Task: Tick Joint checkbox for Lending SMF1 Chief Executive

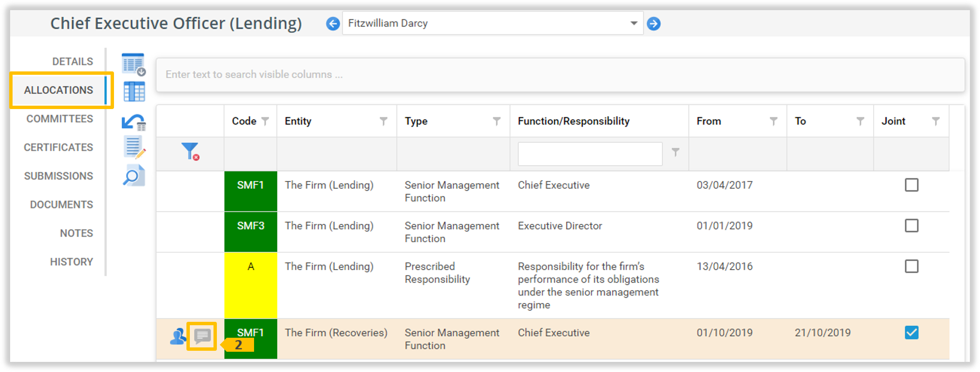Action: [911, 185]
